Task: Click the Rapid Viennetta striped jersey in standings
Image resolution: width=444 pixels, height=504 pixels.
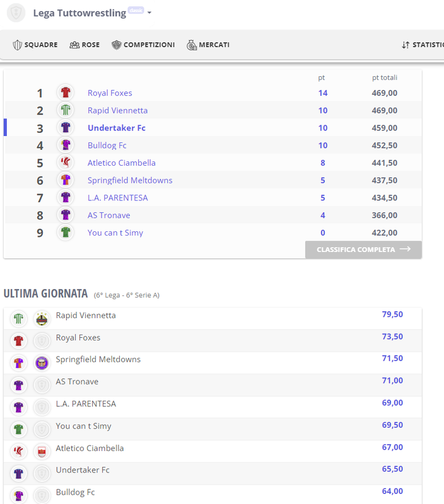Action: [x=66, y=110]
